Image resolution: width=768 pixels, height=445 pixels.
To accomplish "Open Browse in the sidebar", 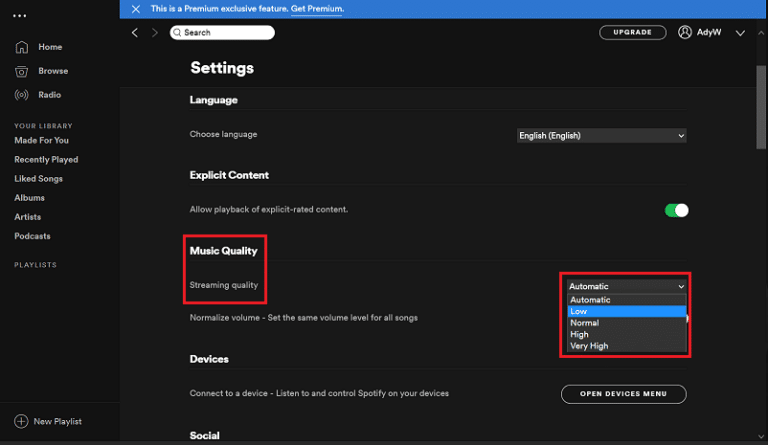I will point(53,71).
